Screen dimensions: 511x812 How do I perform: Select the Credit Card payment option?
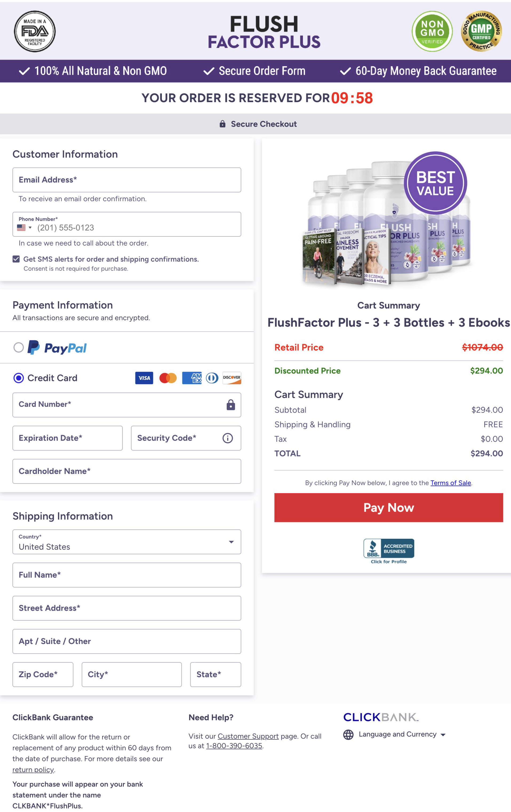(x=19, y=378)
